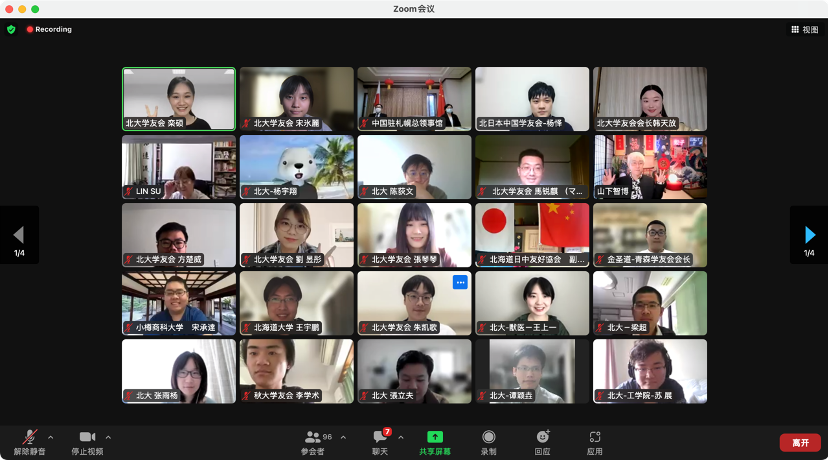Click the 录制 record icon
This screenshot has width=828, height=460.
(488, 437)
